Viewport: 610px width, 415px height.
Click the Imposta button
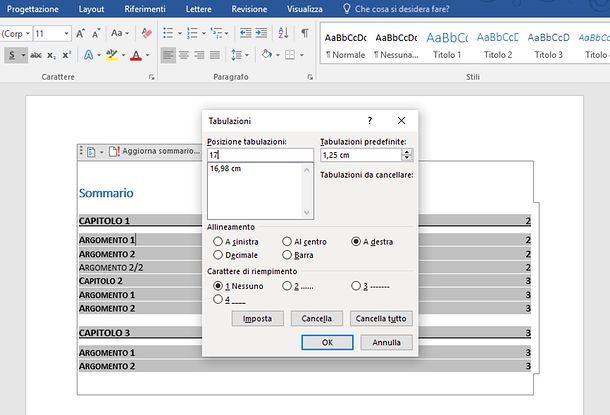pos(258,319)
